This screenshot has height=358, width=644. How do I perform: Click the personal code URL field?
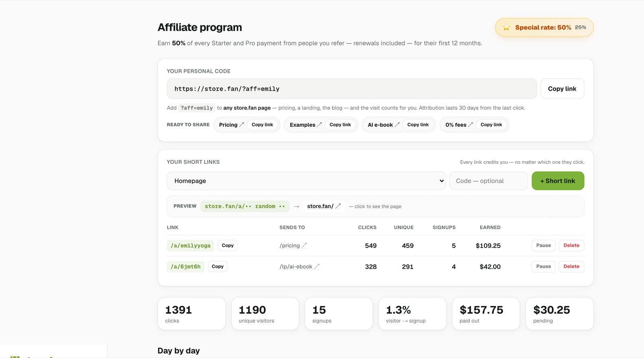(352, 89)
